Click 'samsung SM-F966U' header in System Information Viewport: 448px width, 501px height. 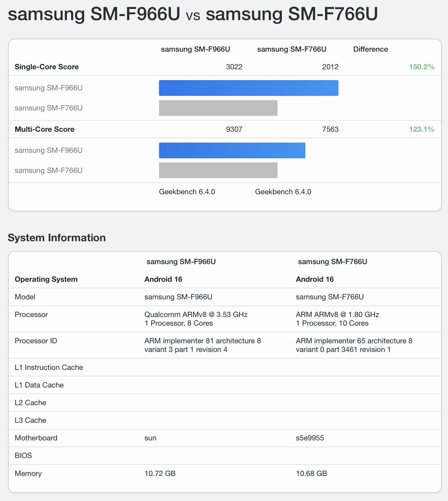click(x=181, y=262)
